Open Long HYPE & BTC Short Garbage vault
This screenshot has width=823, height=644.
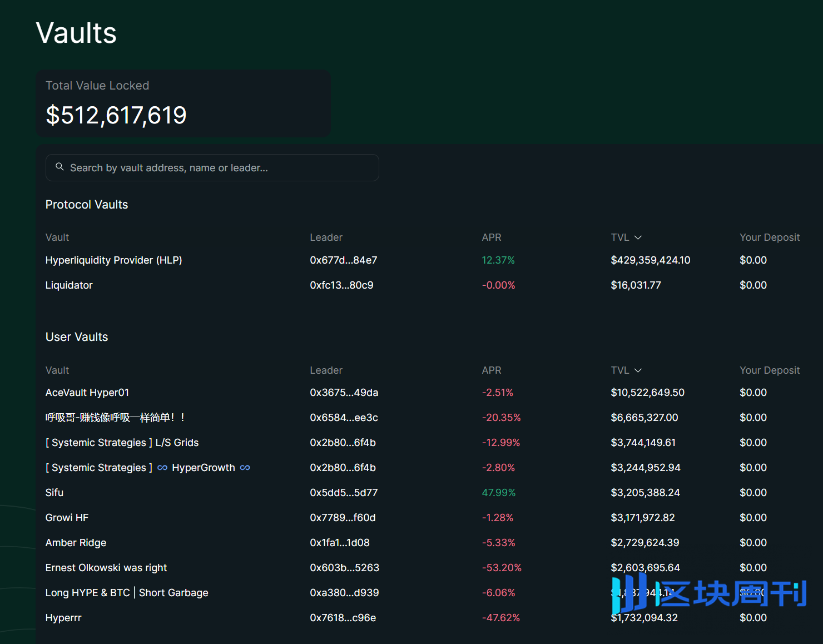coord(127,593)
